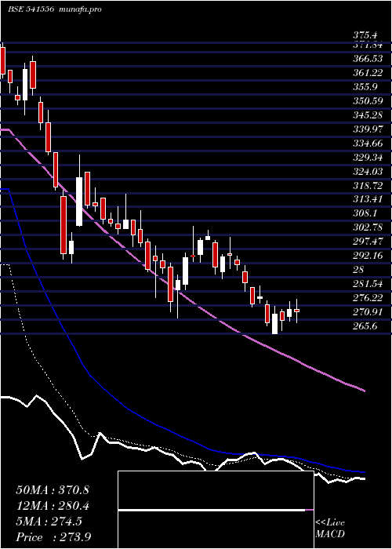Viewport: 392px width, 549px height.
Task: Click the last candlestick on the chart
Action: pos(297,311)
